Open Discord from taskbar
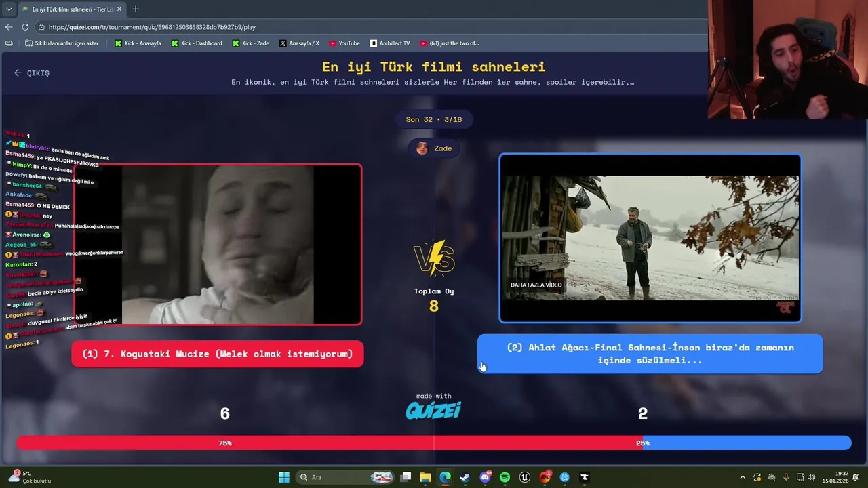 click(x=485, y=477)
